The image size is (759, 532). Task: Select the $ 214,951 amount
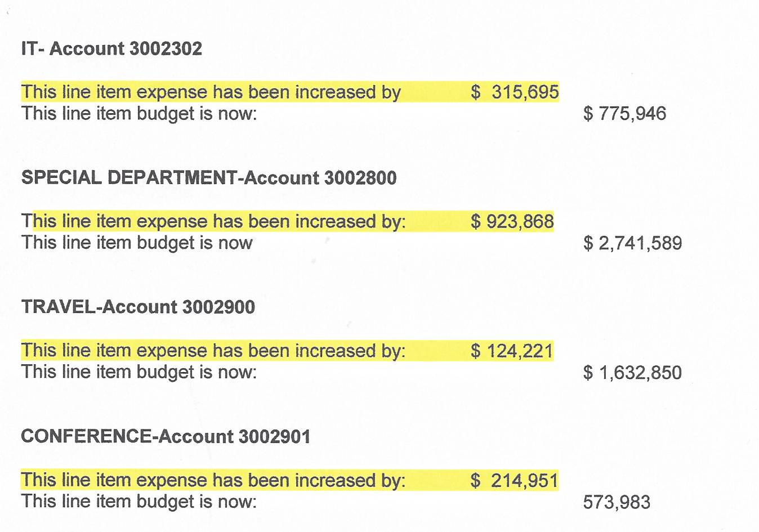[x=514, y=480]
